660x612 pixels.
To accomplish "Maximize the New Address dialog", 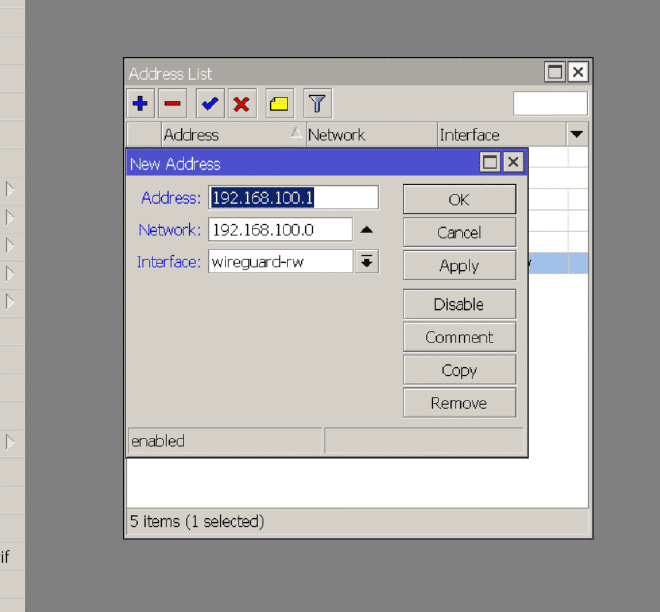I will point(490,162).
